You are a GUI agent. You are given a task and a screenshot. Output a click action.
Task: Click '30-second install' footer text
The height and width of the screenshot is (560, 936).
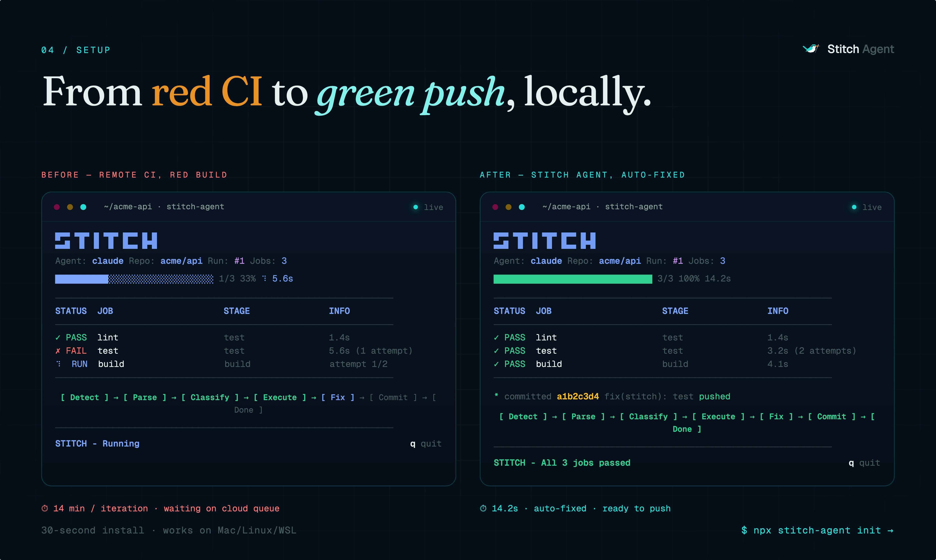pyautogui.click(x=93, y=531)
